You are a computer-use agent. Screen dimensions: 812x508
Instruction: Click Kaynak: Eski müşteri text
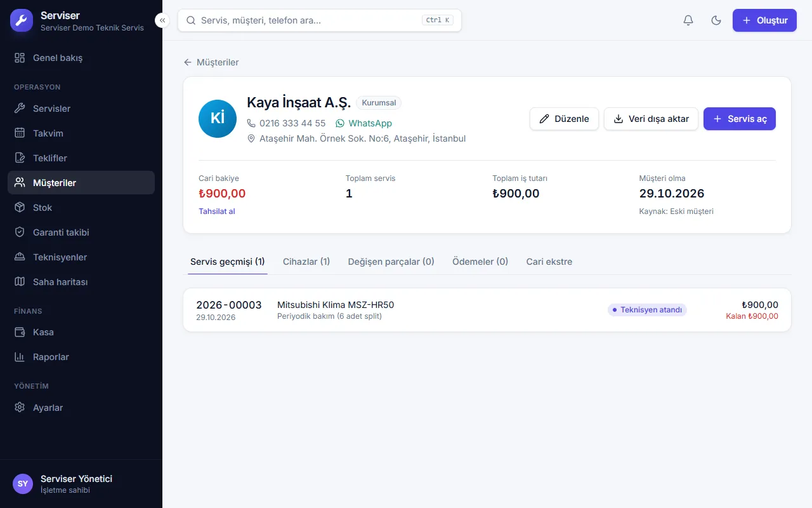[x=676, y=211]
